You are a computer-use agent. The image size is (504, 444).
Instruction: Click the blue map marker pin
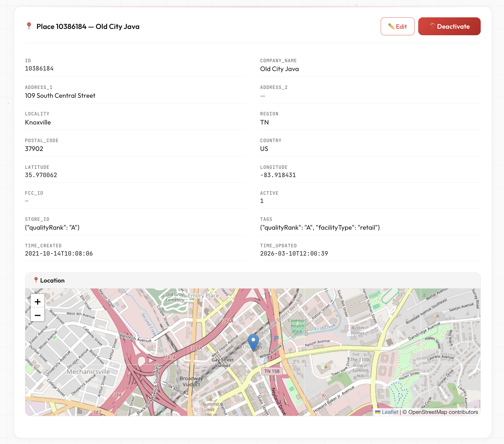pos(253,342)
